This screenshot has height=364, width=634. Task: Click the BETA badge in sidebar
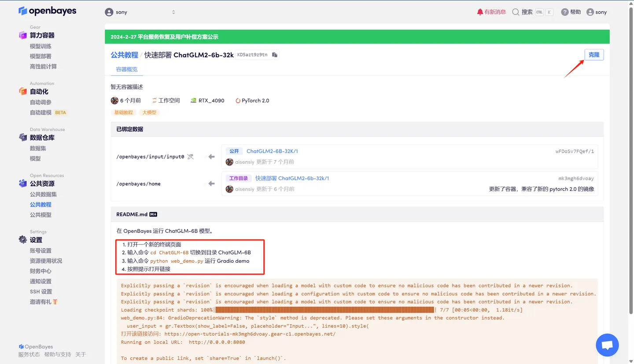click(x=60, y=113)
